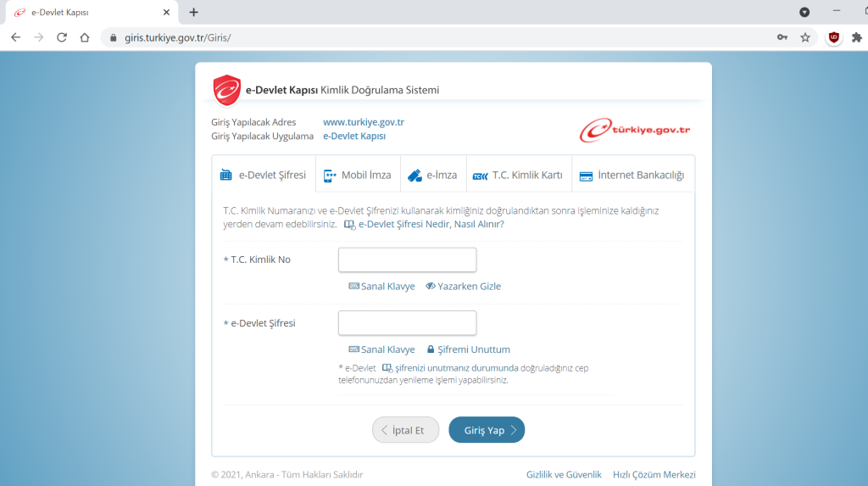
Task: Toggle Yazarken Gizle to hide typing
Action: (464, 287)
